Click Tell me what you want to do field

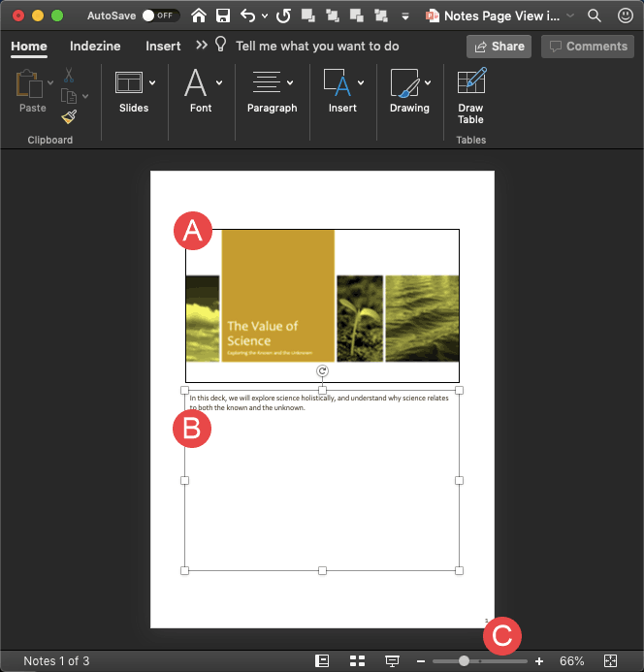317,47
